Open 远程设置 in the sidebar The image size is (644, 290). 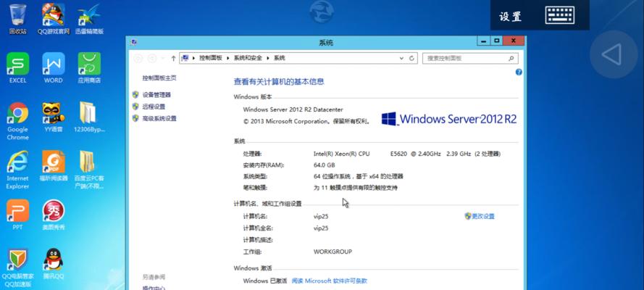tap(154, 107)
